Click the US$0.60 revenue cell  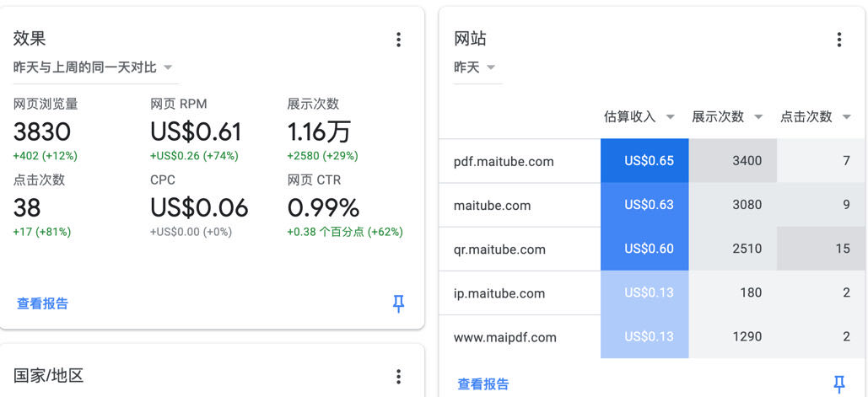(x=644, y=249)
